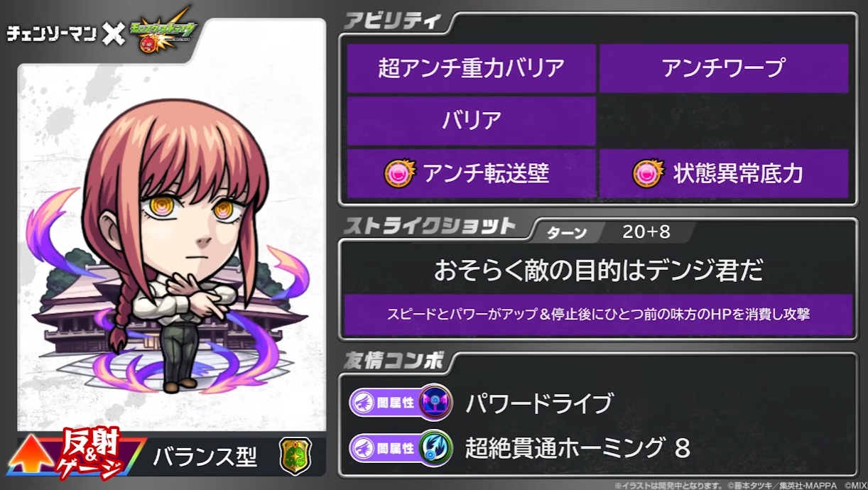The height and width of the screenshot is (490, 868).
Task: Select the アンチワープ ability box
Action: (724, 69)
